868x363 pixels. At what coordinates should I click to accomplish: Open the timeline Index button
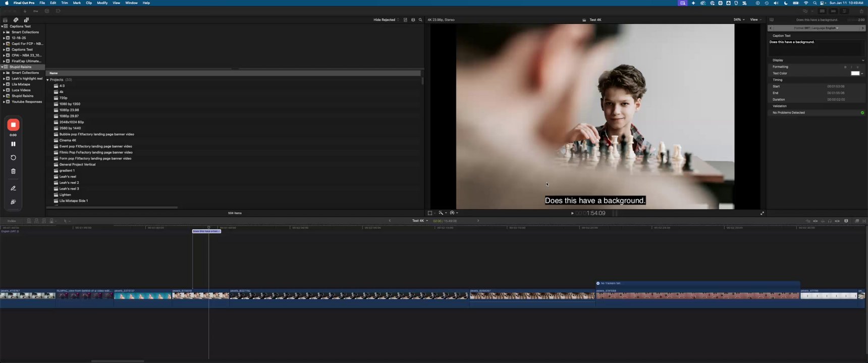[x=12, y=221]
